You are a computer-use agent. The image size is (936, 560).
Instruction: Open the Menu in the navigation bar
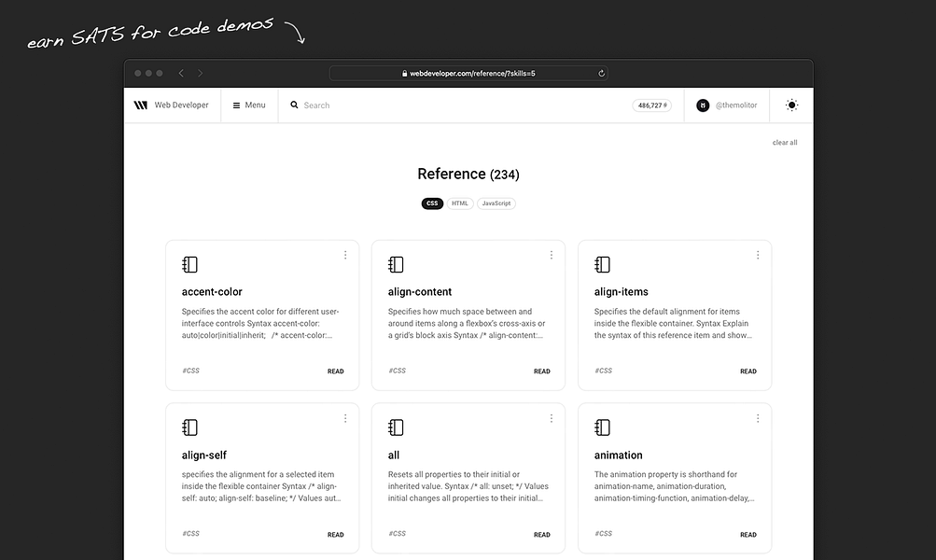tap(252, 105)
